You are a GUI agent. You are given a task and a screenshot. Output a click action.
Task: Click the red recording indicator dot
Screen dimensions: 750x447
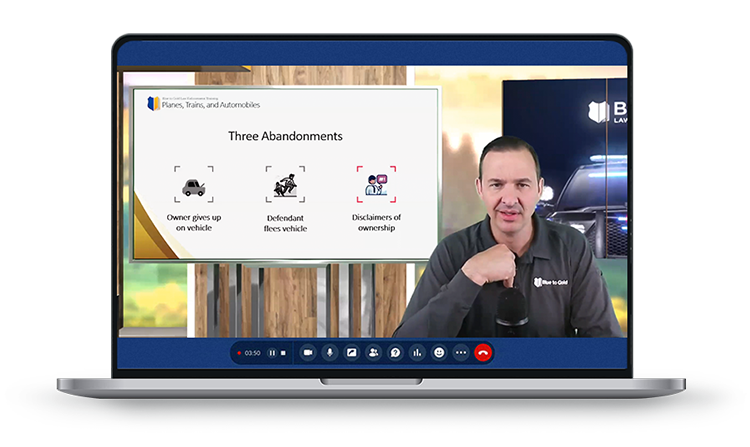(x=239, y=353)
